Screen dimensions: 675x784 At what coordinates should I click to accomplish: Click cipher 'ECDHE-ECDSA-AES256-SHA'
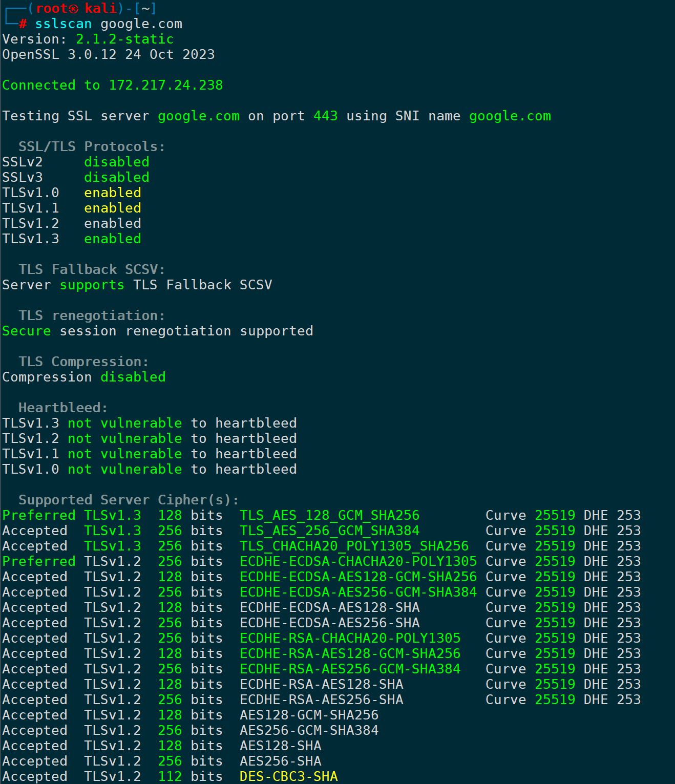(x=330, y=623)
